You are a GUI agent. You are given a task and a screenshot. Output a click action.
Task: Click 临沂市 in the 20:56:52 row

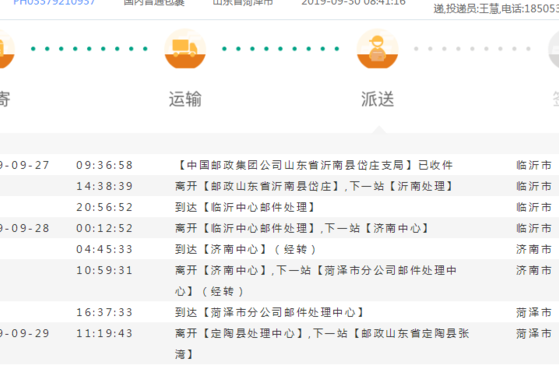[534, 207]
